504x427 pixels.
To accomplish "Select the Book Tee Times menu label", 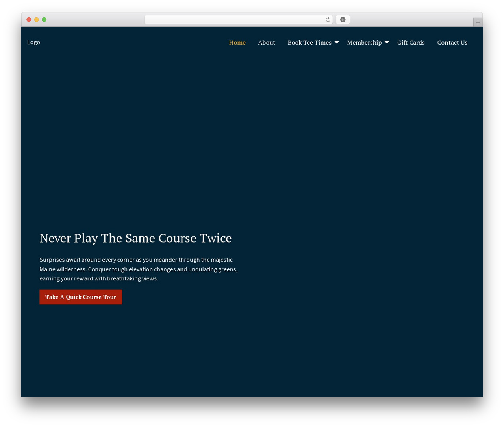I will coord(309,43).
